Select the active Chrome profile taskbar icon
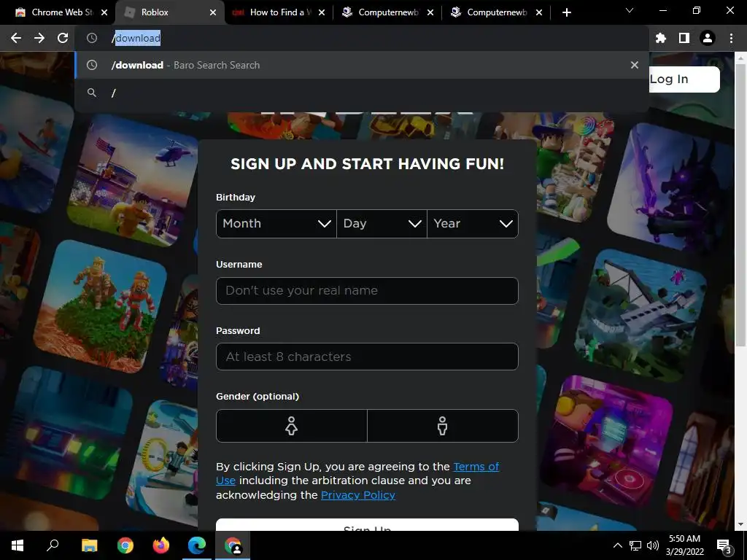 [233, 545]
